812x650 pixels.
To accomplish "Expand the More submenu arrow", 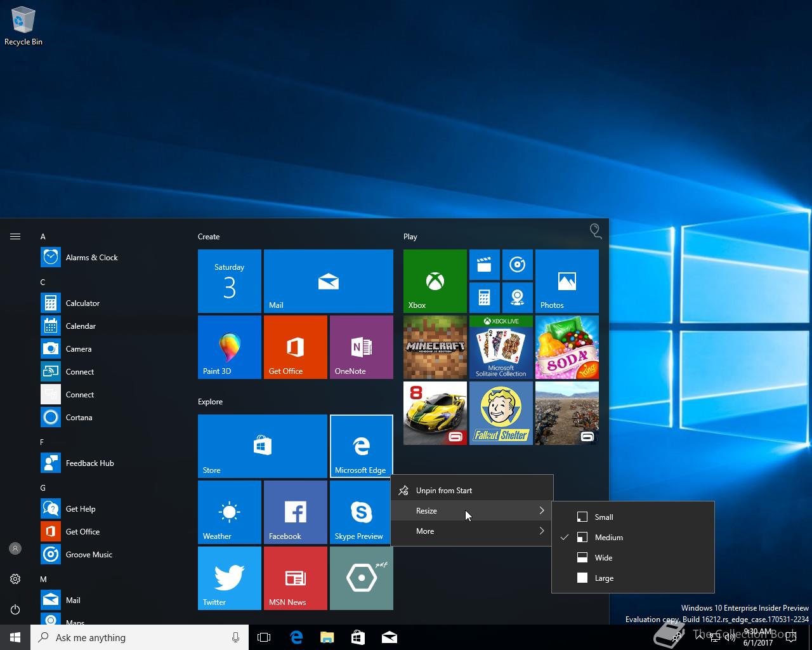I will tap(542, 531).
